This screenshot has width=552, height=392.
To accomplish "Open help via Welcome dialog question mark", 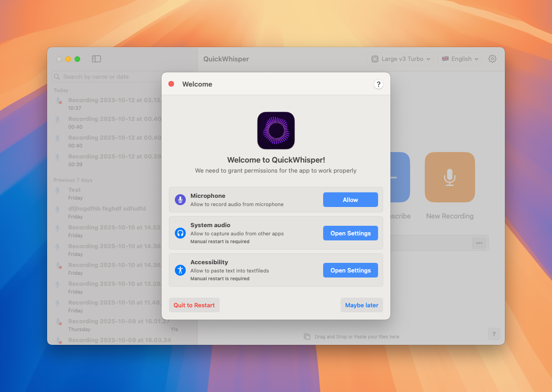I will click(x=378, y=84).
